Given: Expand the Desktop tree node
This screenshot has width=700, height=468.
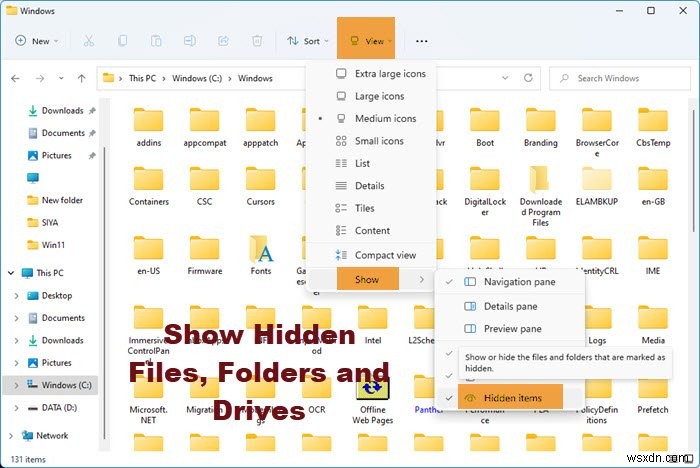Looking at the screenshot, I should (17, 296).
